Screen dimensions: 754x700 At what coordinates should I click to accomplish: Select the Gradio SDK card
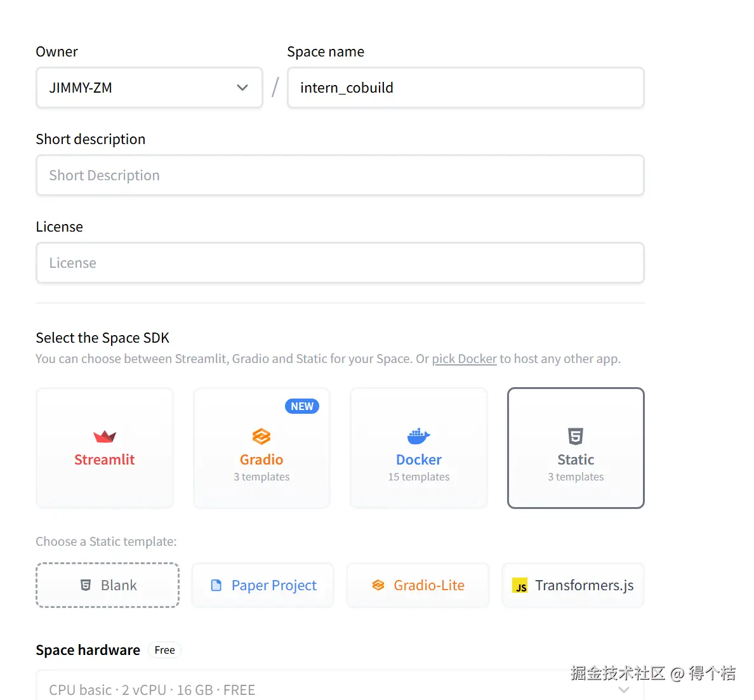(x=261, y=448)
